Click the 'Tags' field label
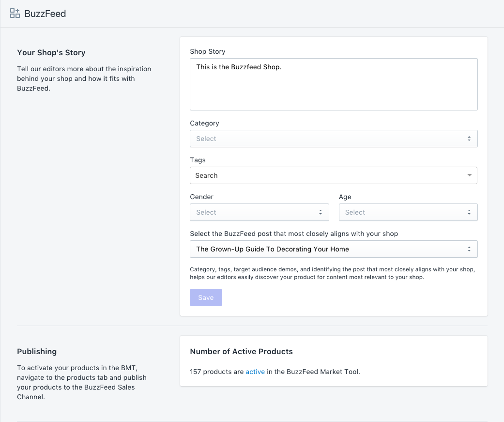The width and height of the screenshot is (504, 422). click(x=198, y=160)
